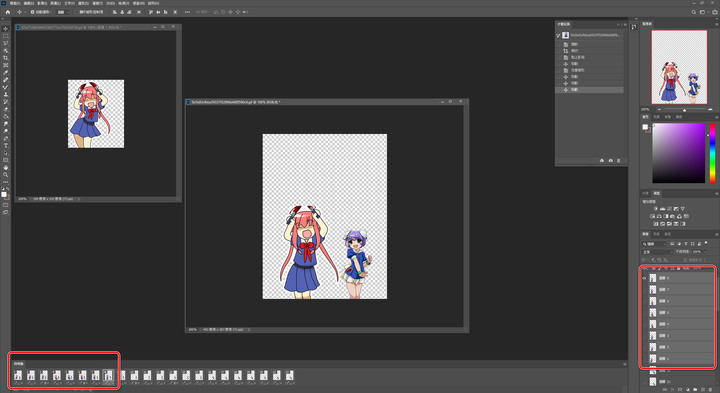Add layer mask icon in Layers panel
Viewport: 720px width, 393px height.
[680, 389]
